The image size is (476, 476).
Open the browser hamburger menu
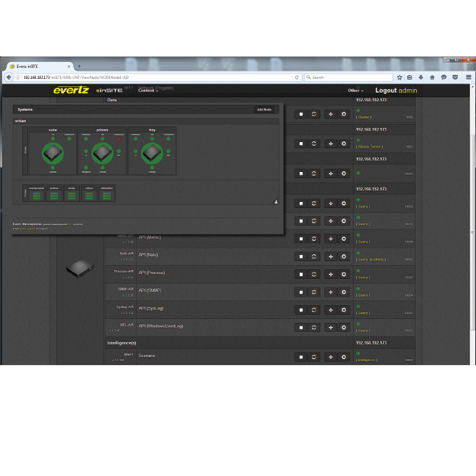point(469,78)
